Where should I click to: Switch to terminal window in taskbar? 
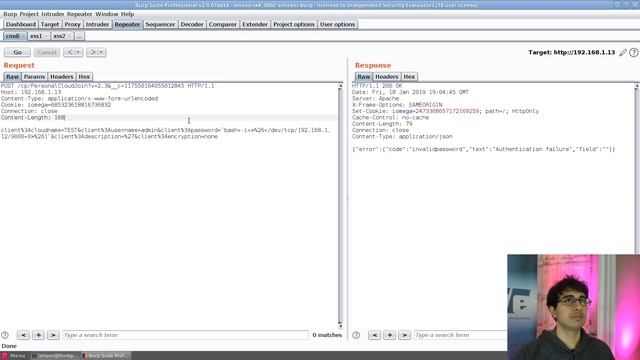click(56, 356)
